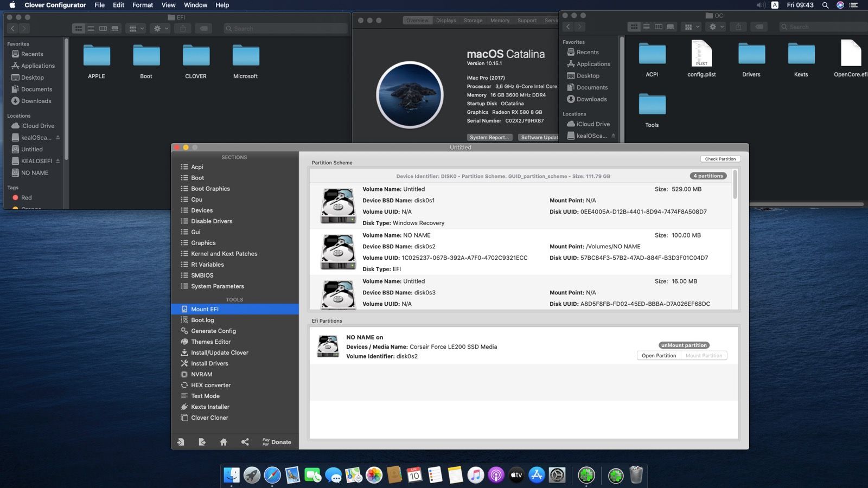
Task: Click the share icon beside the Donate button
Action: pyautogui.click(x=245, y=442)
